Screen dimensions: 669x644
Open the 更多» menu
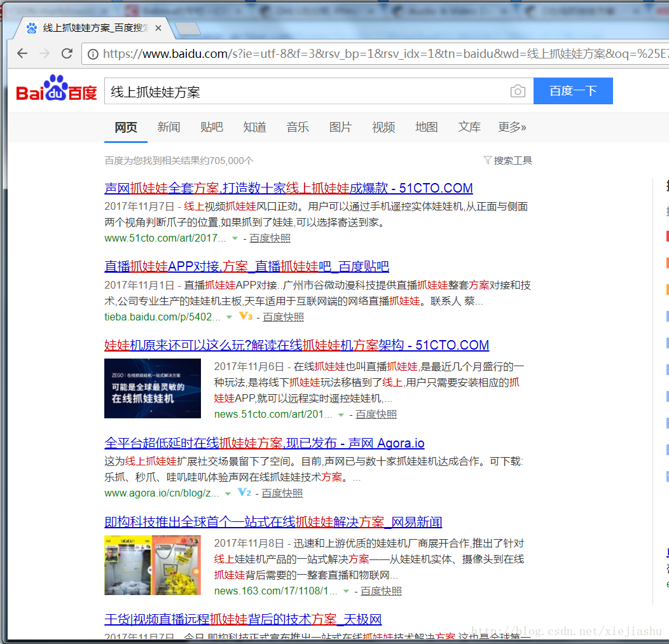tap(512, 127)
